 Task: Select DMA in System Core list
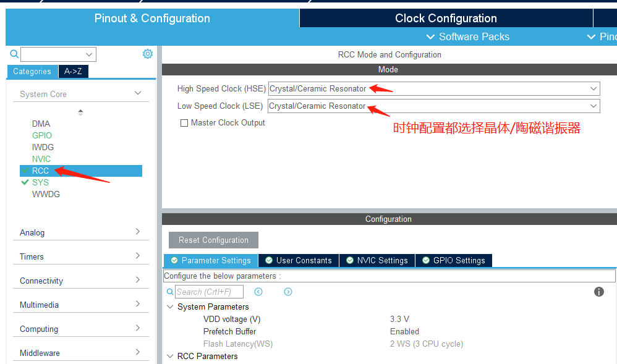click(41, 124)
